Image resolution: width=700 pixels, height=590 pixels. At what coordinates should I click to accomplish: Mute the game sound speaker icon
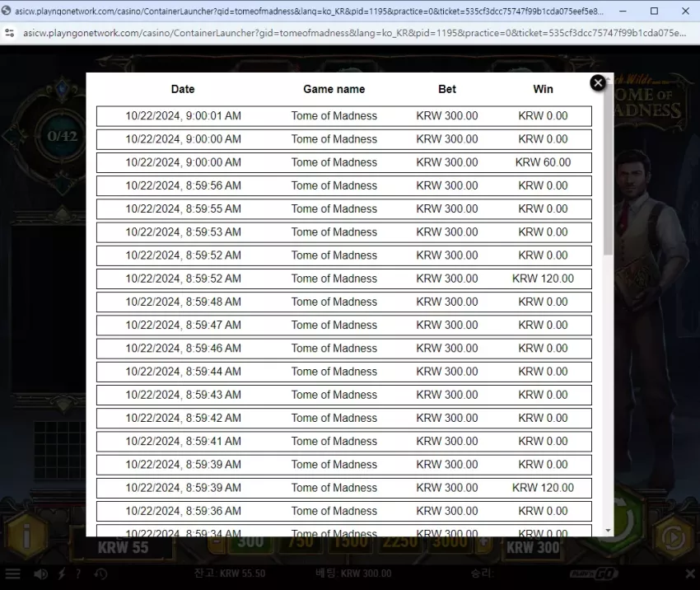[x=40, y=574]
